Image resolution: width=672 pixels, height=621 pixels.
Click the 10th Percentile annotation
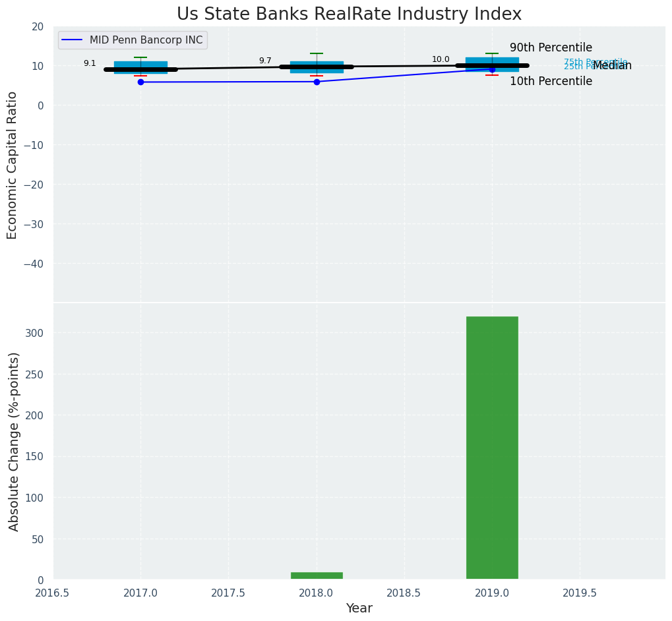coord(551,82)
